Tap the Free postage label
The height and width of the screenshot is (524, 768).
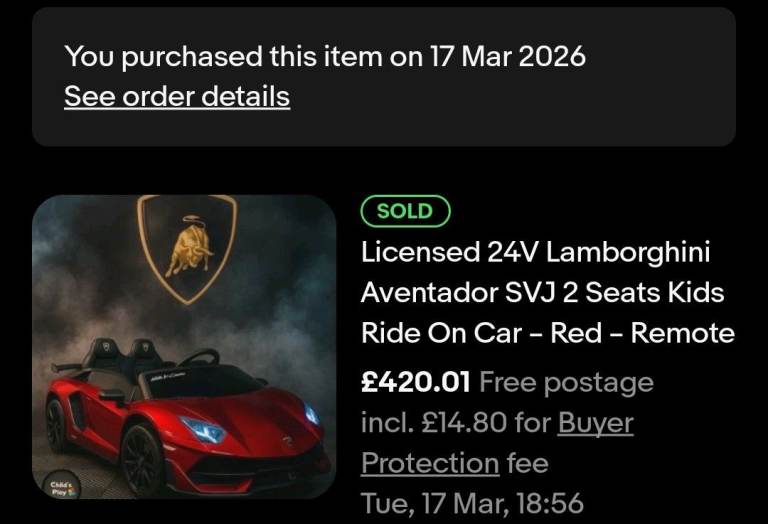tap(566, 382)
